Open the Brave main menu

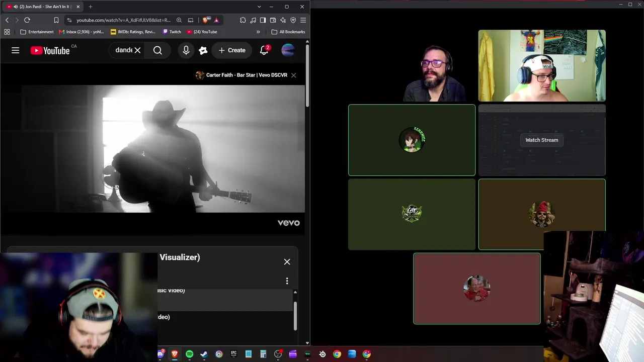303,20
